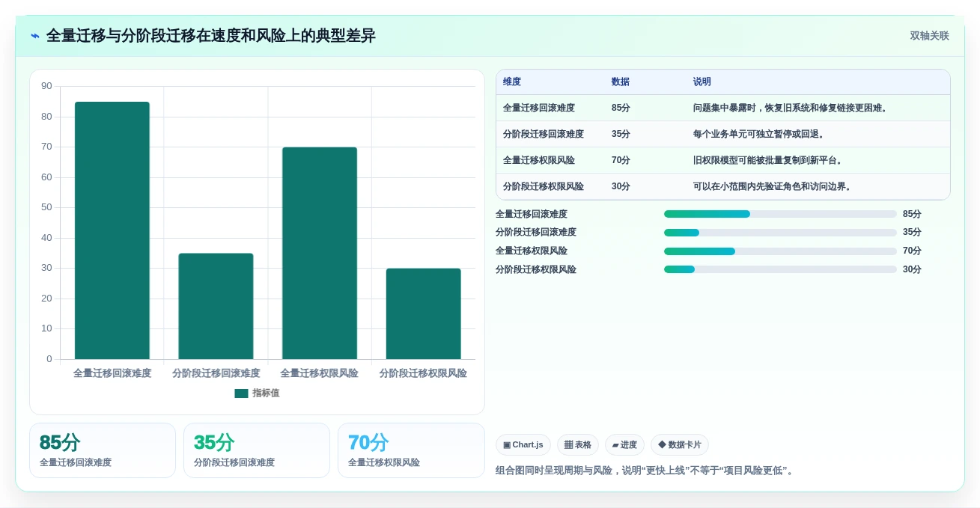Viewport: 980px width, 508px height.
Task: Click the footer note about 更快上线
Action: (x=645, y=471)
